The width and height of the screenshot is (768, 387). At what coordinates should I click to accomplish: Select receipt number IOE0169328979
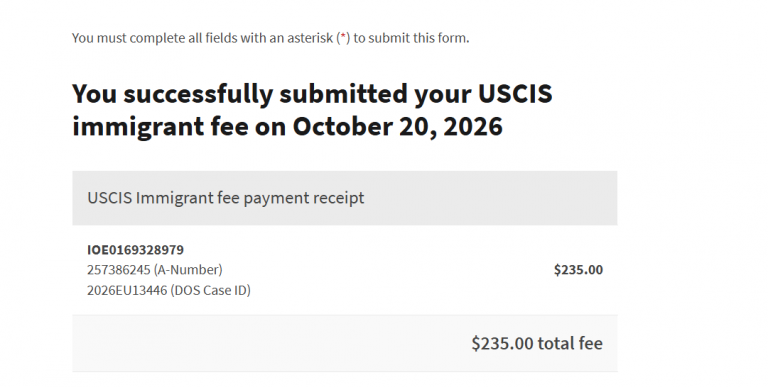pos(136,250)
